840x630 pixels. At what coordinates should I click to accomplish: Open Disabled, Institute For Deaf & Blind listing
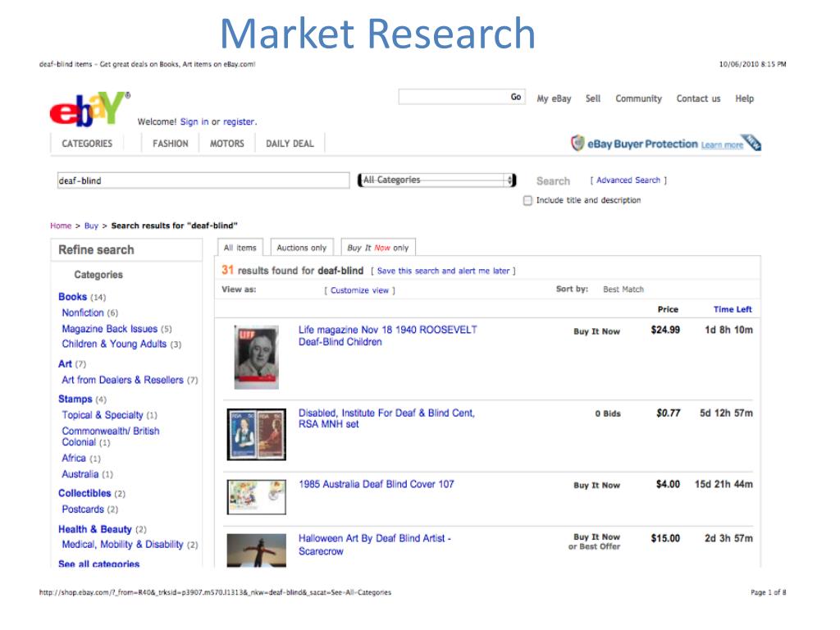tap(387, 418)
